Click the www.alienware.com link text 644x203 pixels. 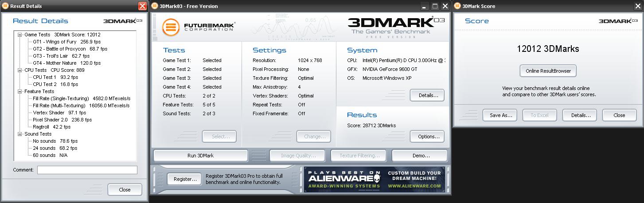pyautogui.click(x=414, y=186)
